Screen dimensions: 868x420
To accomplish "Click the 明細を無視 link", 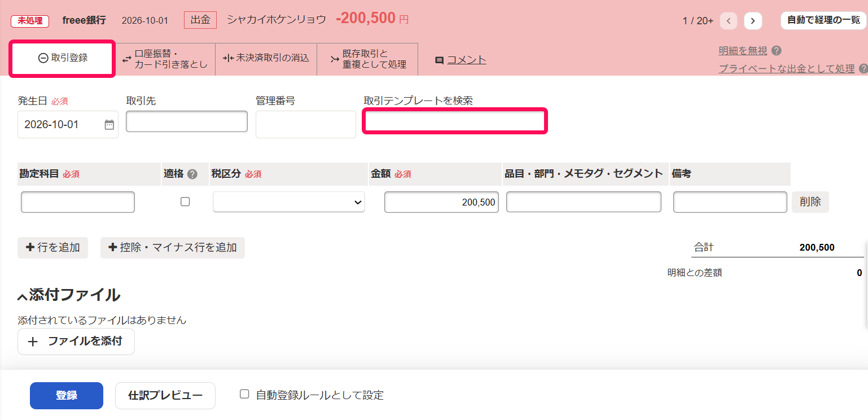I will [x=743, y=51].
